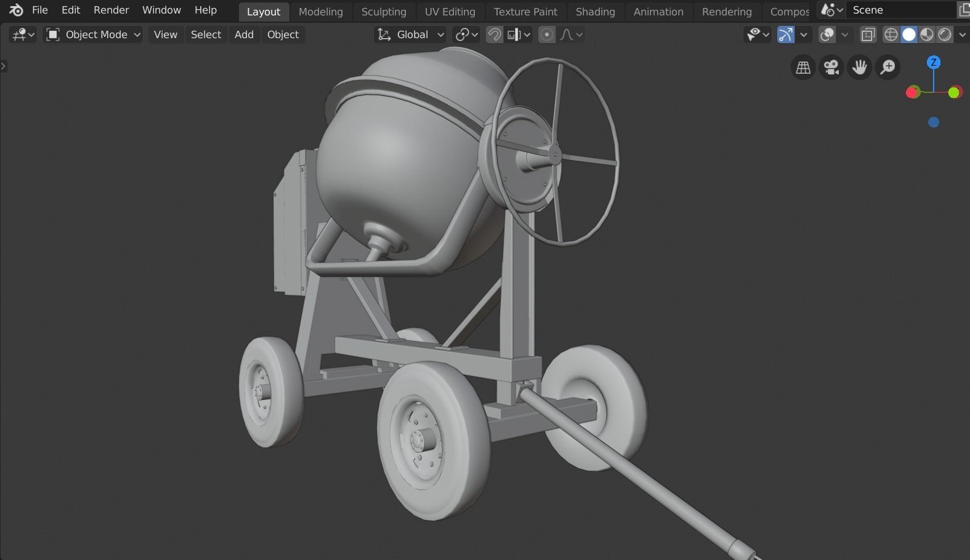970x560 pixels.
Task: Open the File menu
Action: point(40,10)
